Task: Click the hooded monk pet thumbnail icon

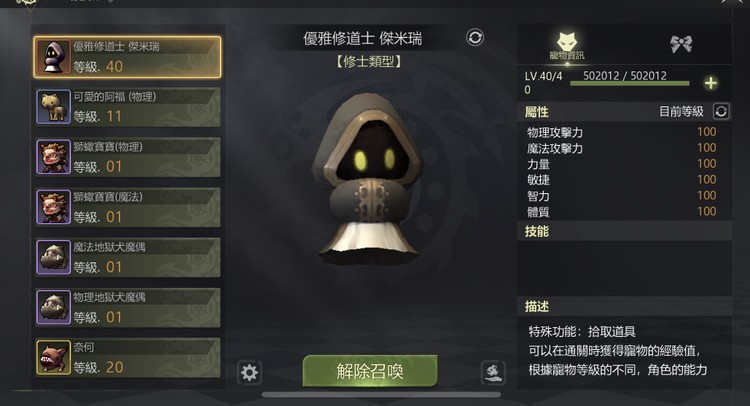Action: tap(53, 57)
